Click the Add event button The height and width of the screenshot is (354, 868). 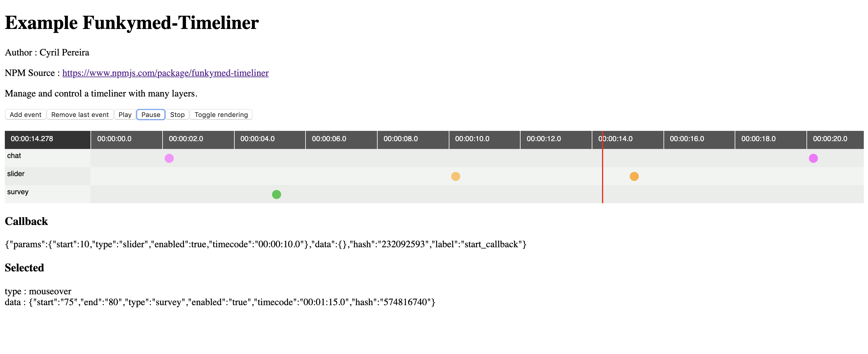[25, 115]
